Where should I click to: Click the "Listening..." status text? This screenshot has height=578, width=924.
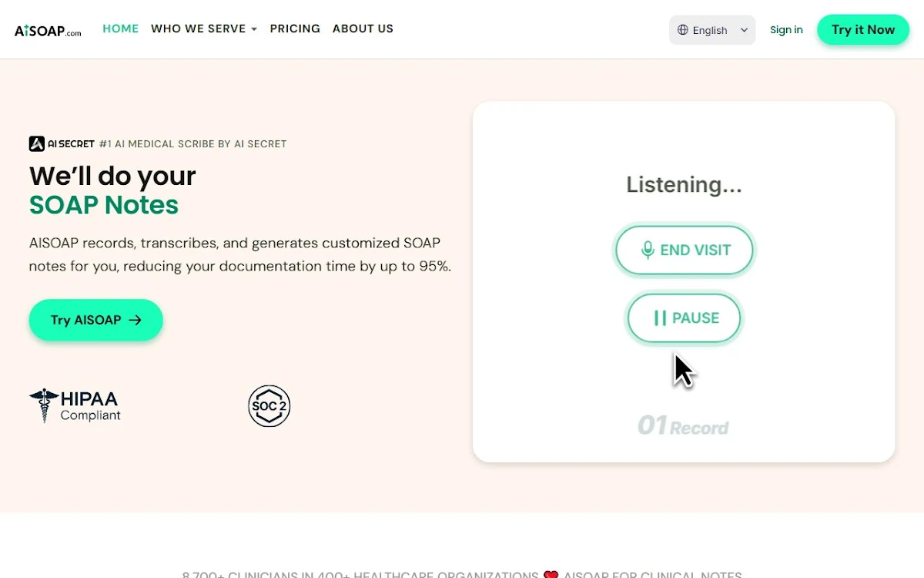click(x=685, y=185)
